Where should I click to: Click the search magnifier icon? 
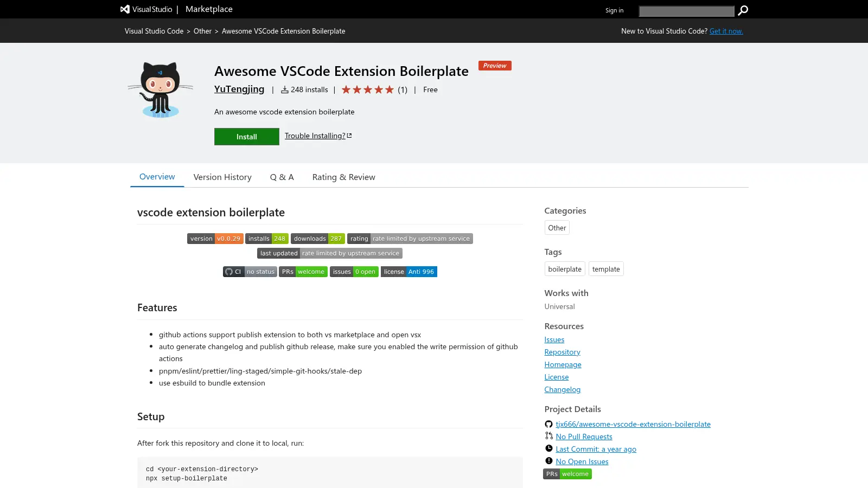[743, 10]
